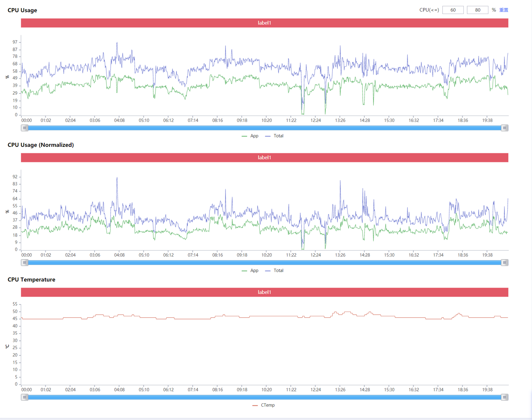
Task: Click the CPU threshold field showing 60
Action: click(453, 10)
